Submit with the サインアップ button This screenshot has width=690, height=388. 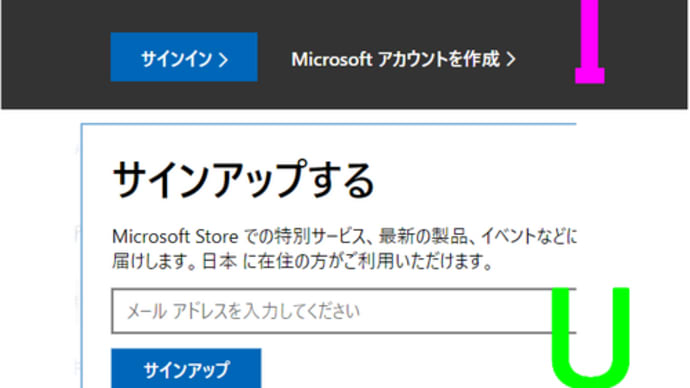[x=186, y=369]
